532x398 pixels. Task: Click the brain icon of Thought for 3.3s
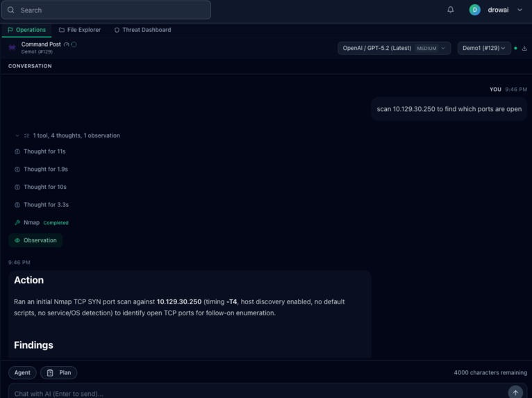pos(17,205)
